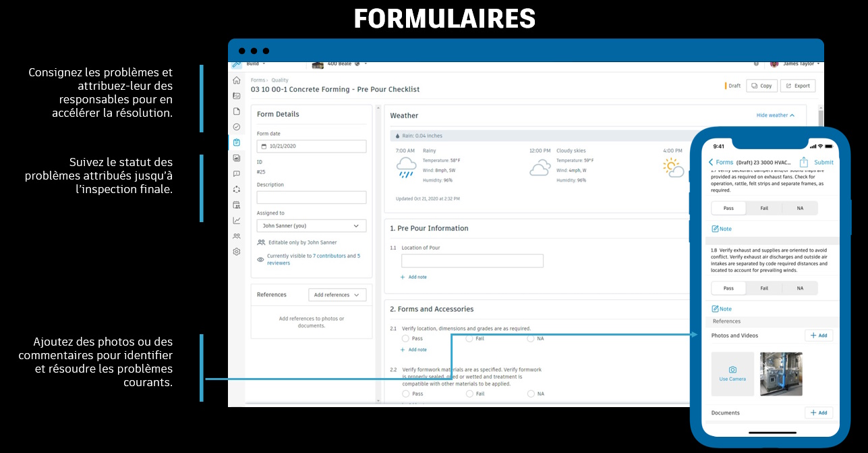Click Add note under Location of Pour
This screenshot has width=868, height=453.
pyautogui.click(x=413, y=277)
